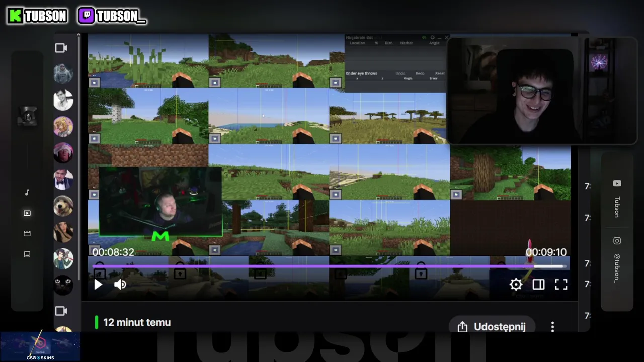
Task: Open the three-dot more options menu
Action: (552, 327)
